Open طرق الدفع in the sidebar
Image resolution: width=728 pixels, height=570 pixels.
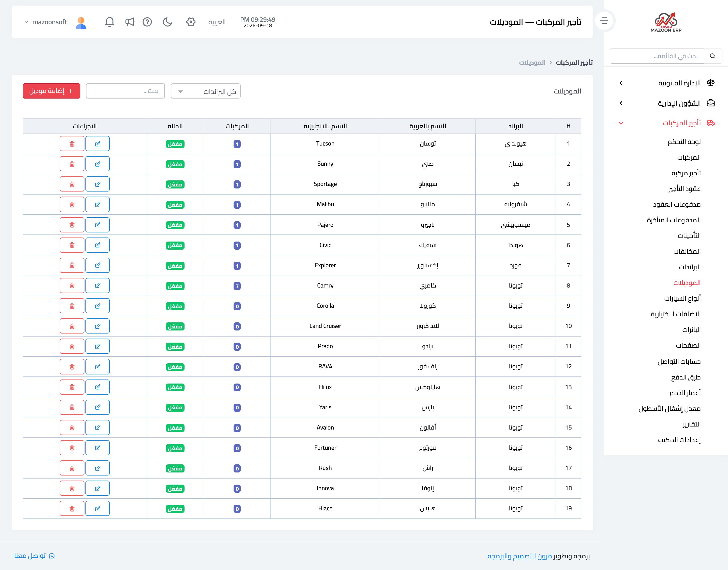[686, 377]
